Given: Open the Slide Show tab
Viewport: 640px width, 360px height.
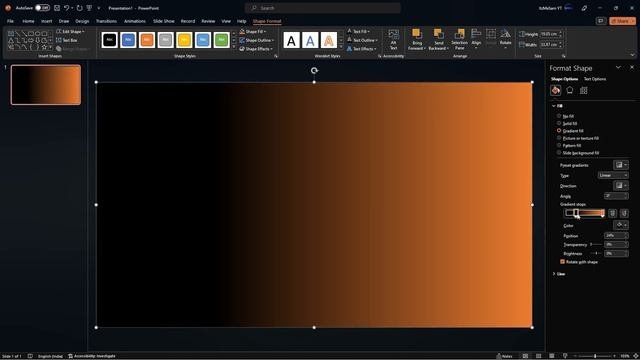Looking at the screenshot, I should coord(164,21).
